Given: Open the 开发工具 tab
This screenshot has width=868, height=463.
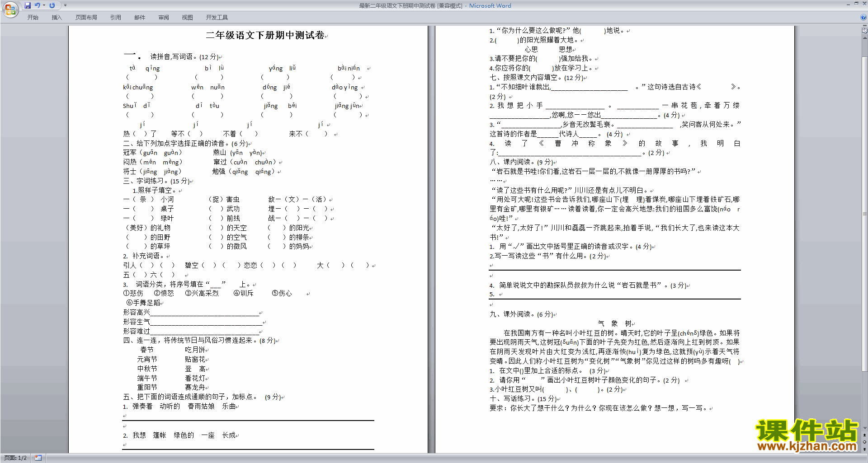Looking at the screenshot, I should coord(217,18).
